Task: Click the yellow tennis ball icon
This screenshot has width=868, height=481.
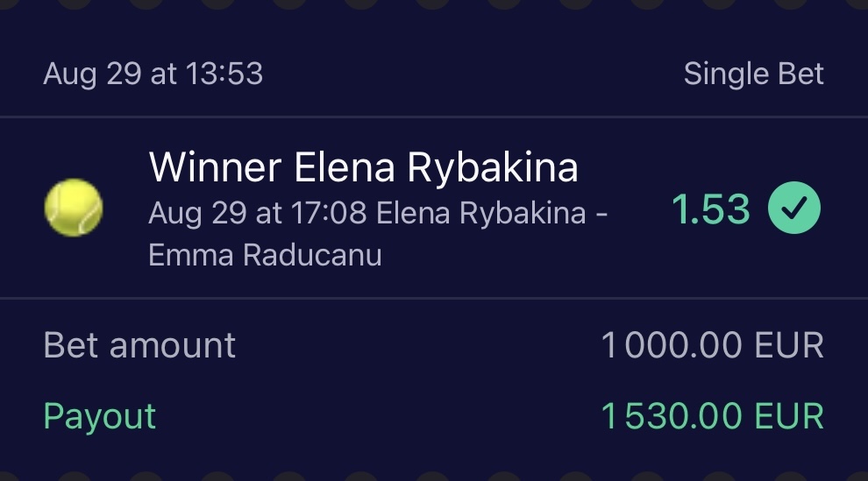Action: click(x=74, y=209)
